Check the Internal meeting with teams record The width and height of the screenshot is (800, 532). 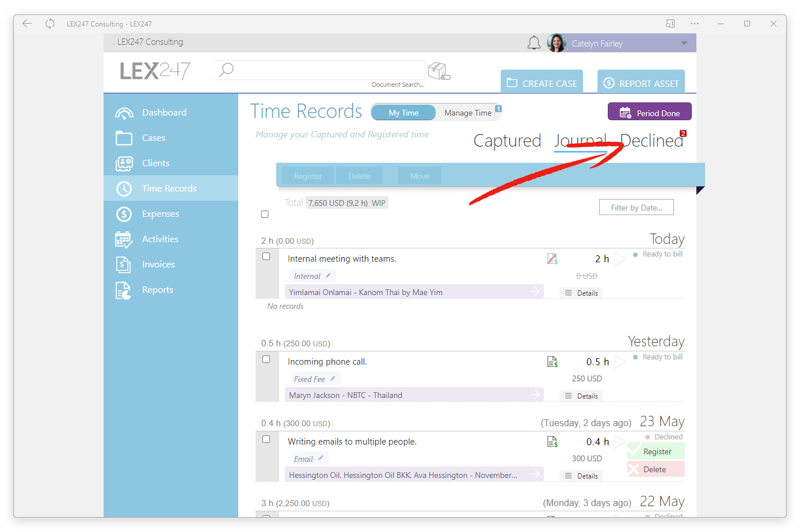(266, 257)
